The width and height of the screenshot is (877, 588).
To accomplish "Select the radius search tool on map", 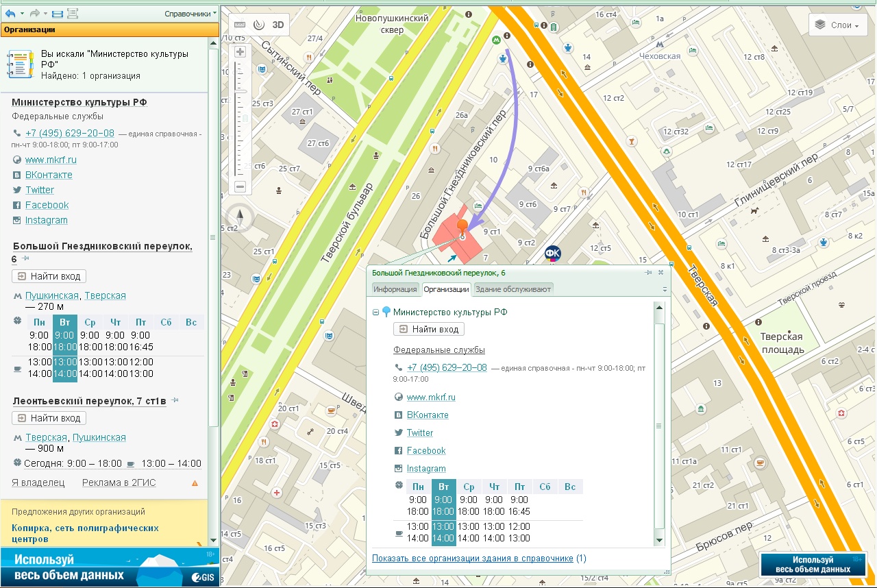I will 258,25.
